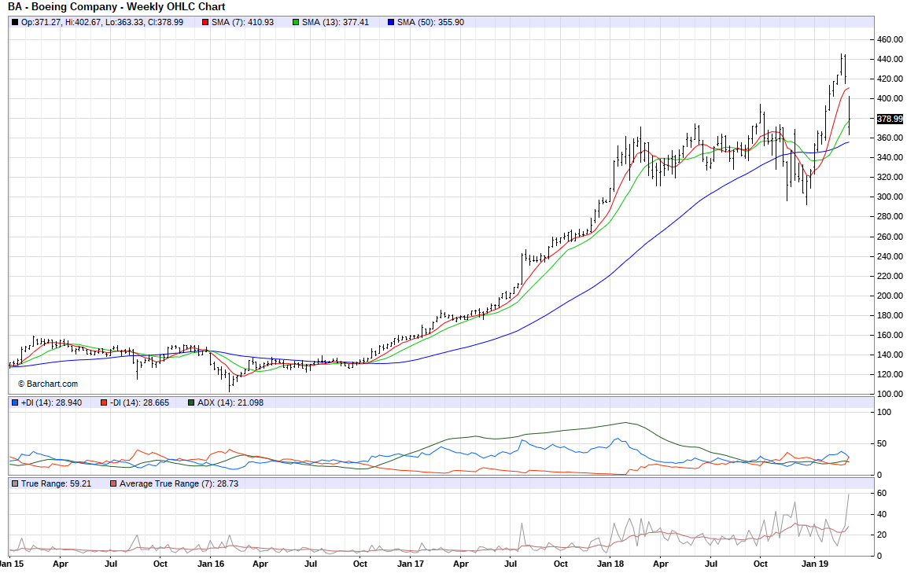Click the 300.00 price axis label
907x588 pixels.
890,197
